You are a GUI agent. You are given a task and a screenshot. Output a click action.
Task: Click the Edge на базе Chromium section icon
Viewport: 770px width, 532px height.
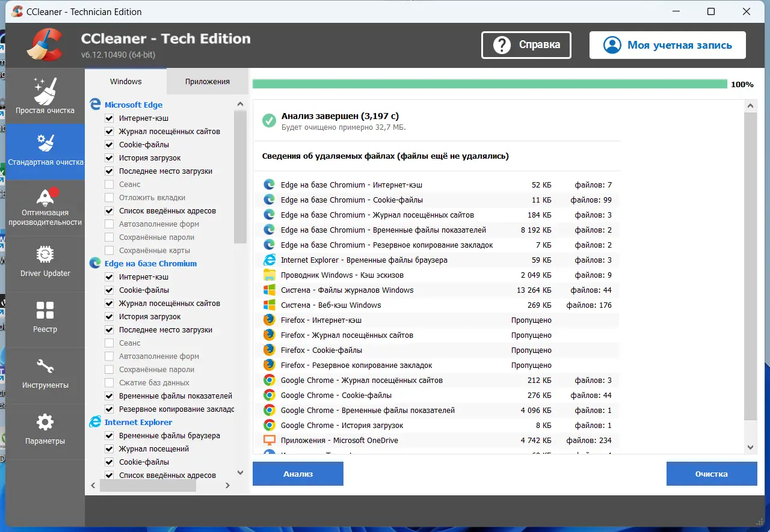coord(95,263)
